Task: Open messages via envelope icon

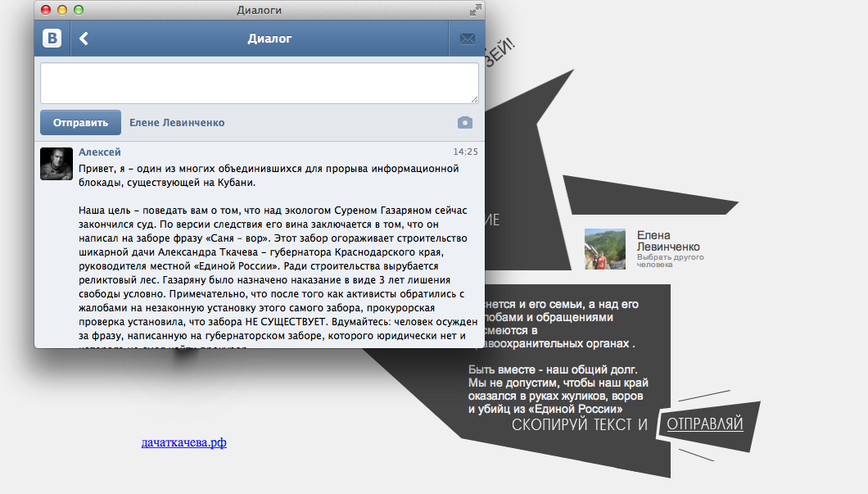Action: tap(468, 39)
